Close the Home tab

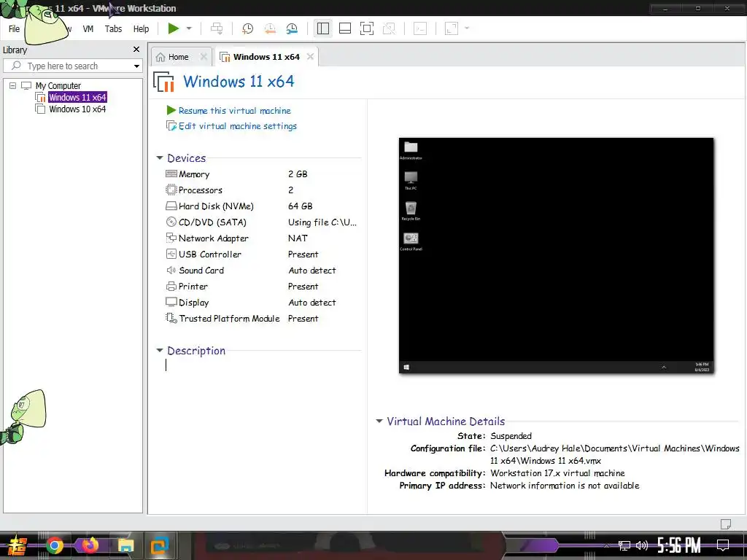204,57
